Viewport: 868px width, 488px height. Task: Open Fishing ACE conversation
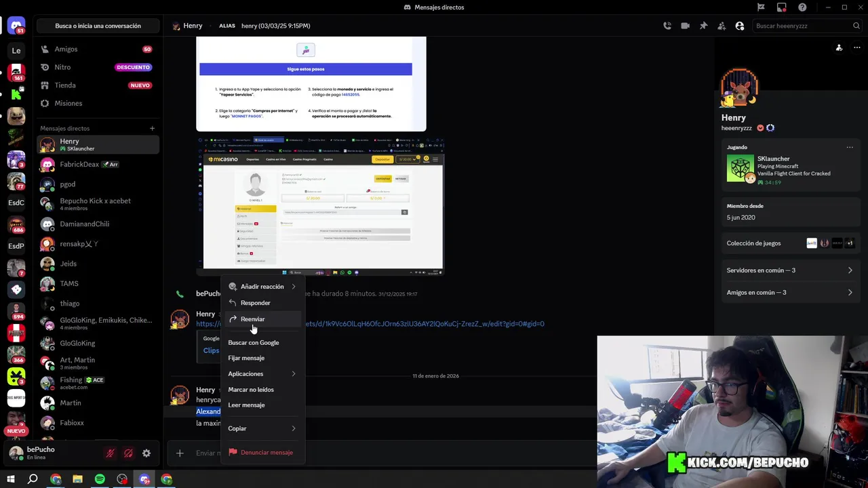98,383
